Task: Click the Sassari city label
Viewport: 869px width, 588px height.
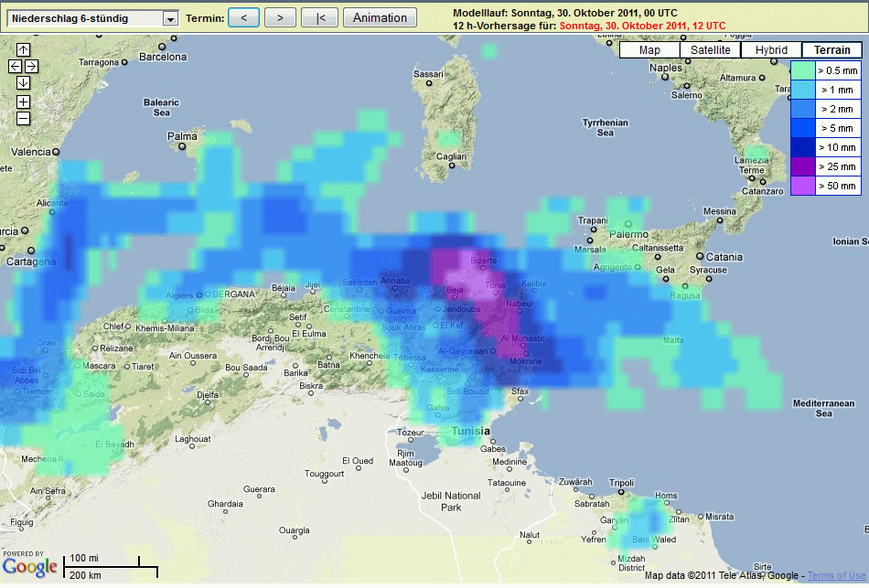Action: (428, 74)
